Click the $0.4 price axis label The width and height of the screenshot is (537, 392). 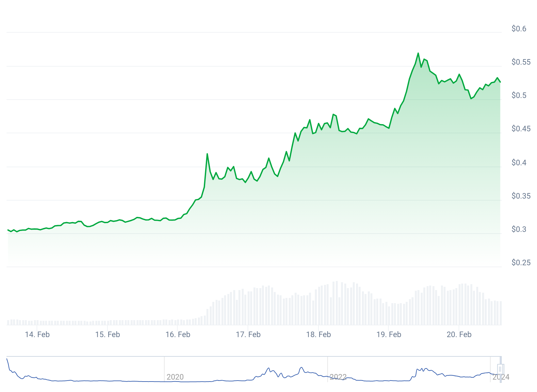pos(519,163)
